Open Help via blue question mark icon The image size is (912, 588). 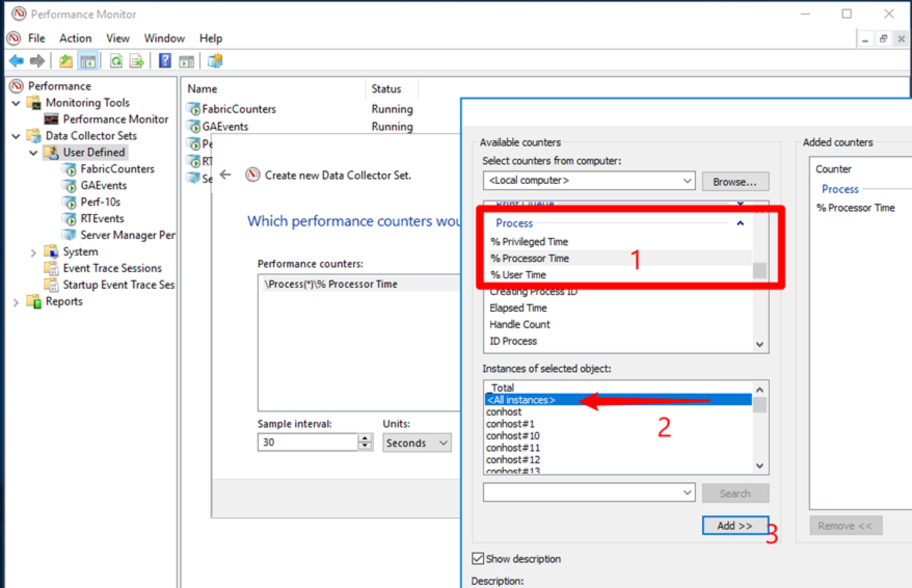165,61
